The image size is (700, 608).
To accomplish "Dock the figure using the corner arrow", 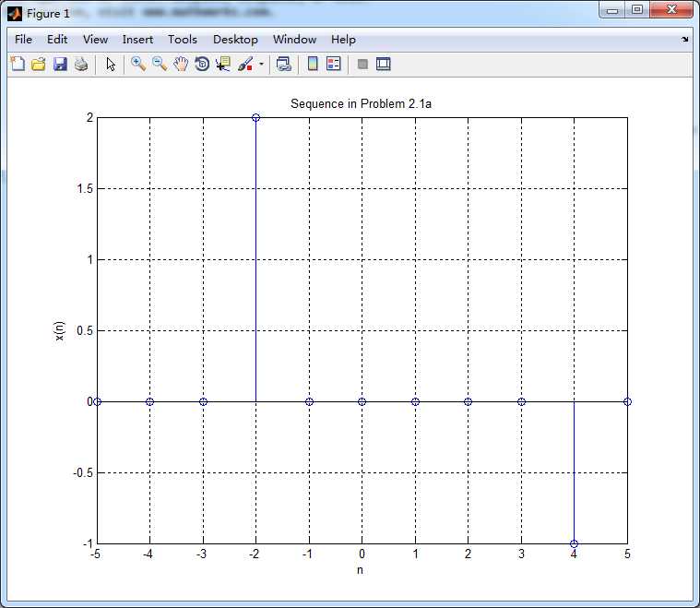I will pos(685,40).
